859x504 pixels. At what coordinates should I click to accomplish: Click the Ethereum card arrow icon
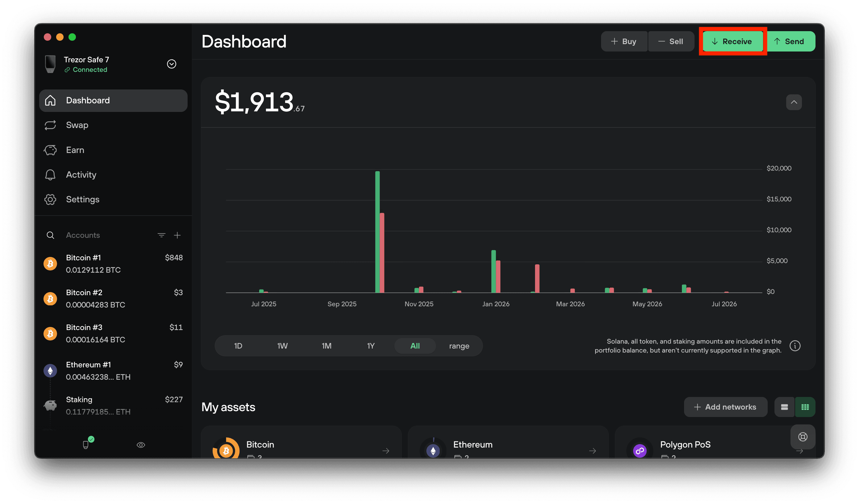593,451
